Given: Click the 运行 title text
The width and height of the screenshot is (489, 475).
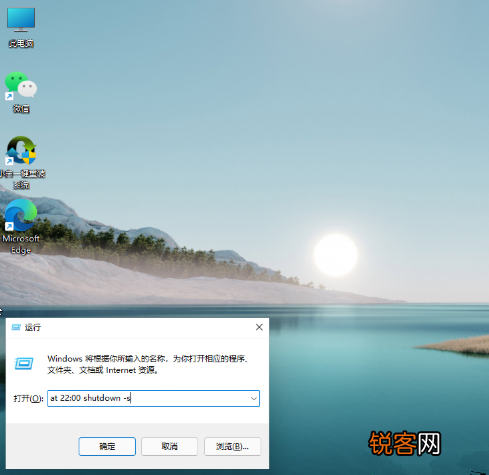Looking at the screenshot, I should click(x=33, y=327).
